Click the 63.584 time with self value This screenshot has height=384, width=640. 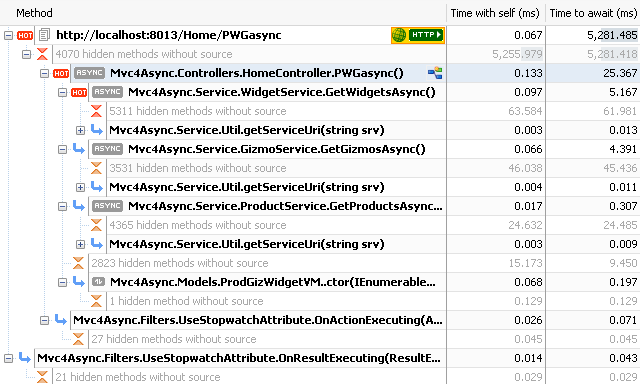coord(525,111)
